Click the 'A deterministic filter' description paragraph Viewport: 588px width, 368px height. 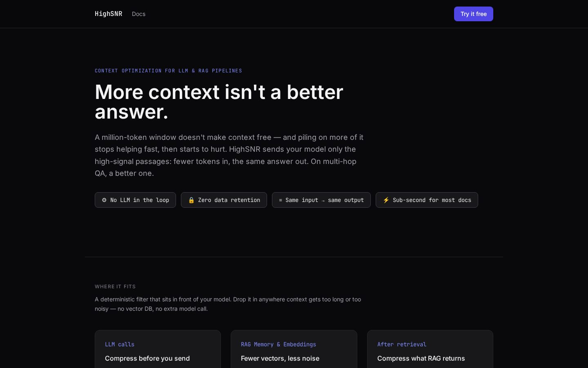[x=228, y=304]
